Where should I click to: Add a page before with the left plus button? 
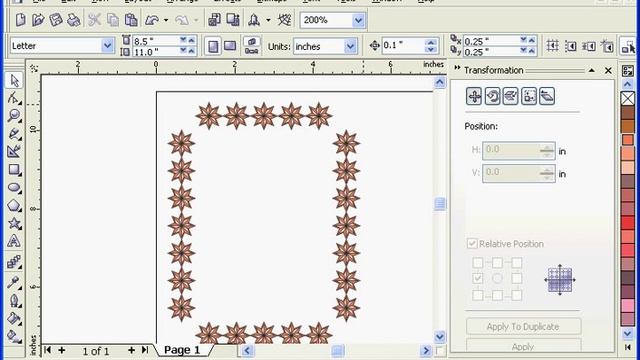click(62, 350)
